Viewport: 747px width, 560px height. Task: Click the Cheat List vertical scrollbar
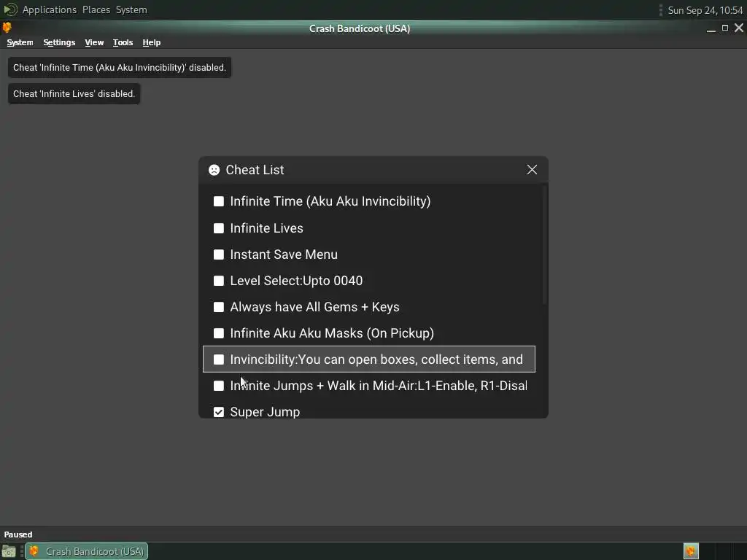click(545, 245)
